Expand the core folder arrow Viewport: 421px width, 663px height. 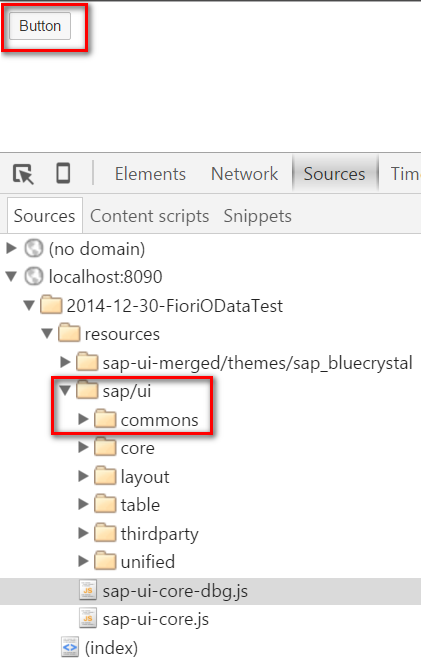click(83, 447)
